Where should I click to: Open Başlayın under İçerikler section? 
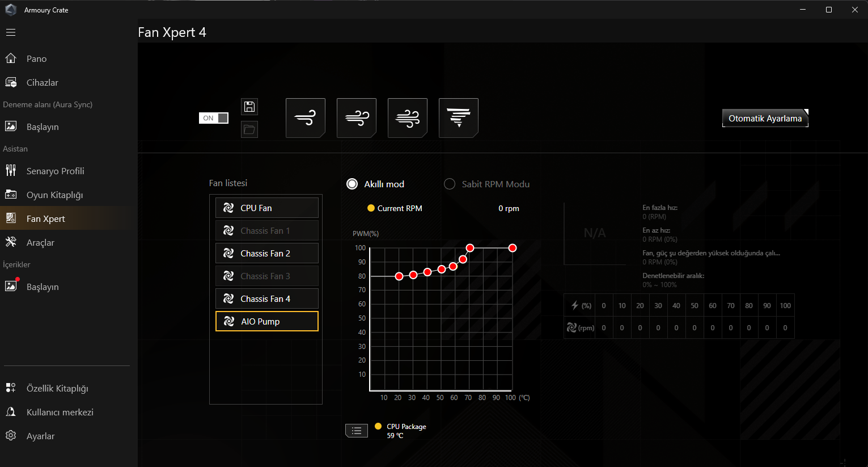(69, 287)
